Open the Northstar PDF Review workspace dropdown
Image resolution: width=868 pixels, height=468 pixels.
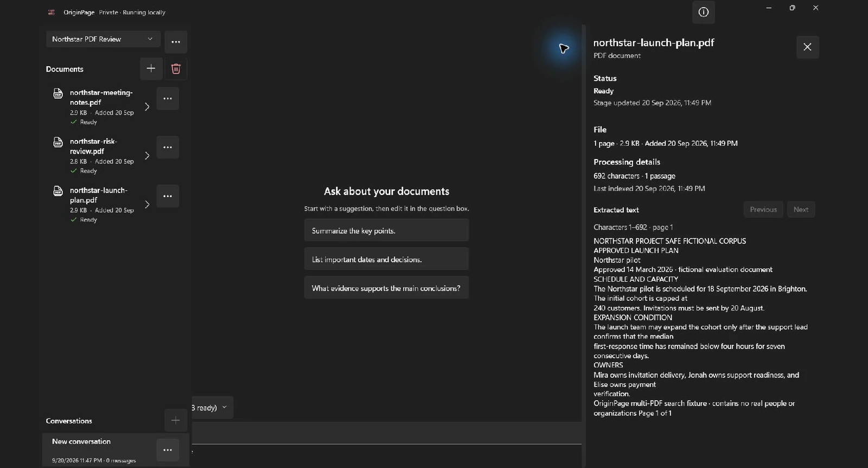pyautogui.click(x=103, y=39)
